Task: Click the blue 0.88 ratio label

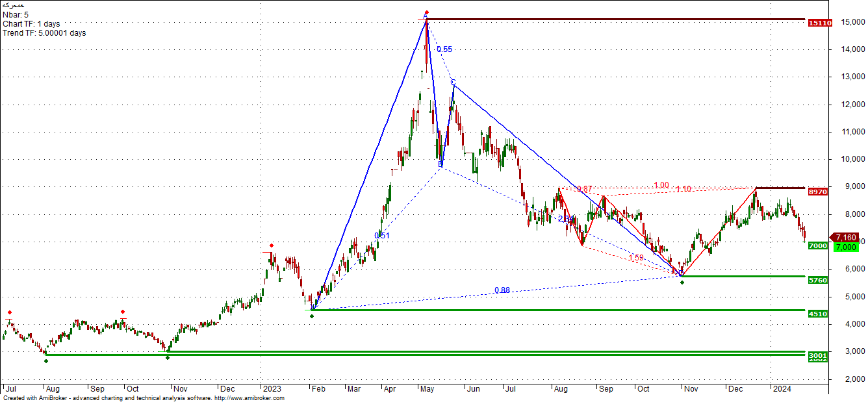Action: click(x=502, y=290)
